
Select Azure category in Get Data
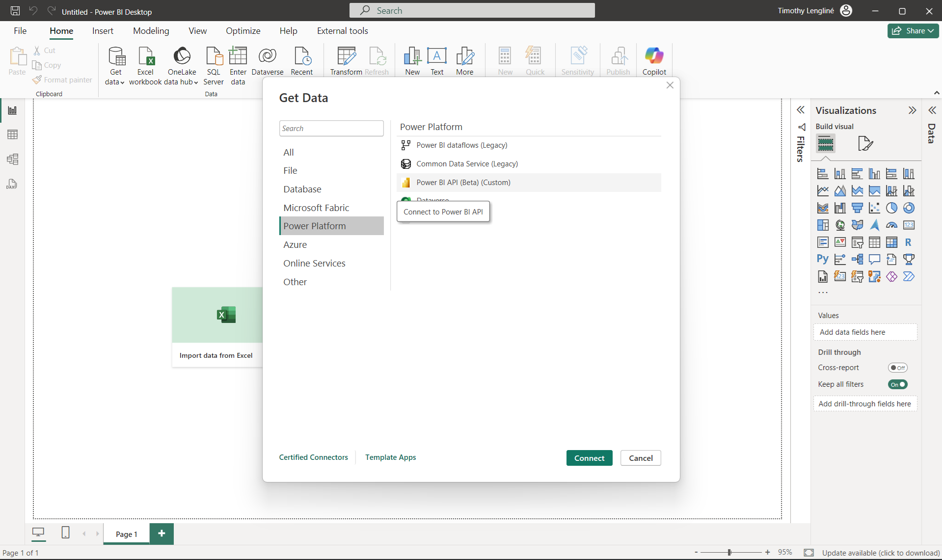pyautogui.click(x=331, y=244)
